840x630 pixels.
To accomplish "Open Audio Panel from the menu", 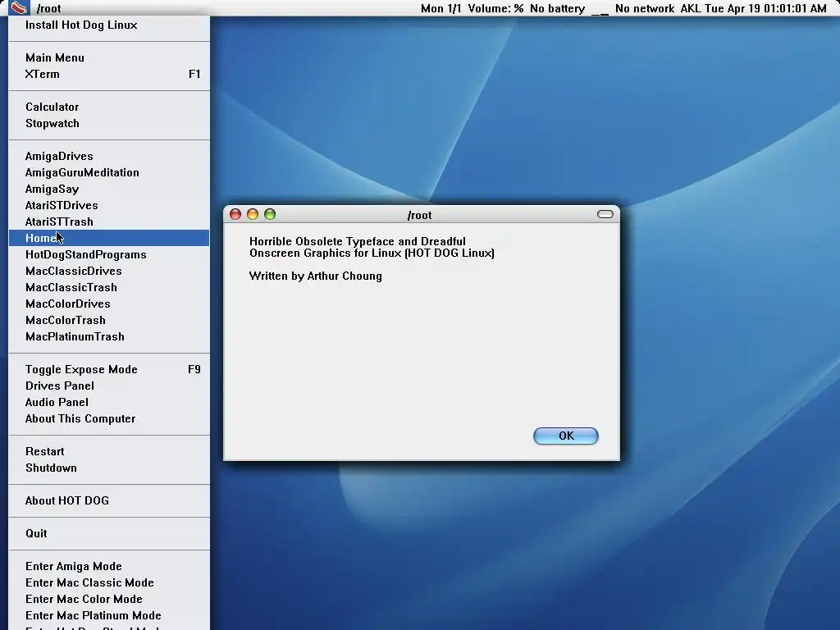I will pos(109,402).
